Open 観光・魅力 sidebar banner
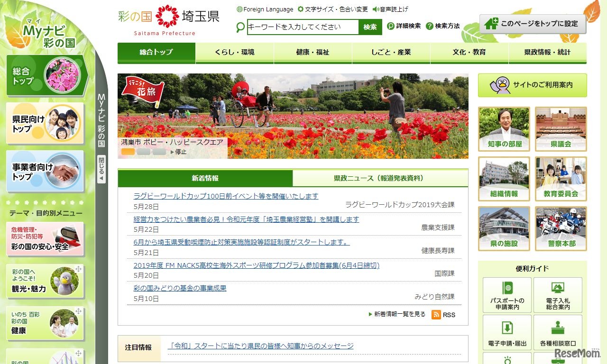The height and width of the screenshot is (364, 607). tap(45, 282)
